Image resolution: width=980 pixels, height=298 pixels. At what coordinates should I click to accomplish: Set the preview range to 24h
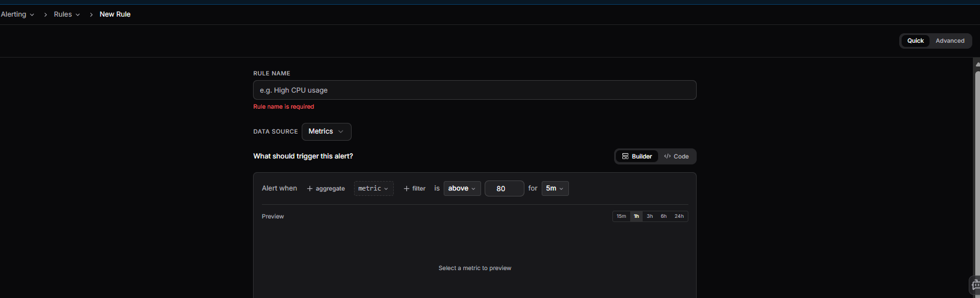coord(679,217)
